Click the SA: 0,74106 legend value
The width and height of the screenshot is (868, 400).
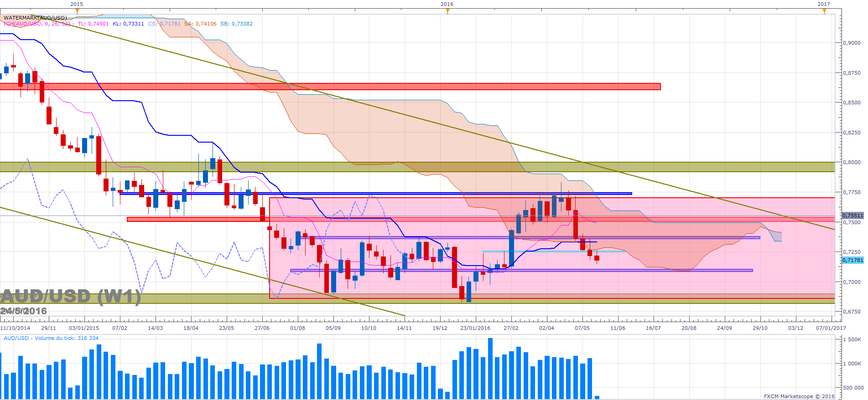point(200,24)
